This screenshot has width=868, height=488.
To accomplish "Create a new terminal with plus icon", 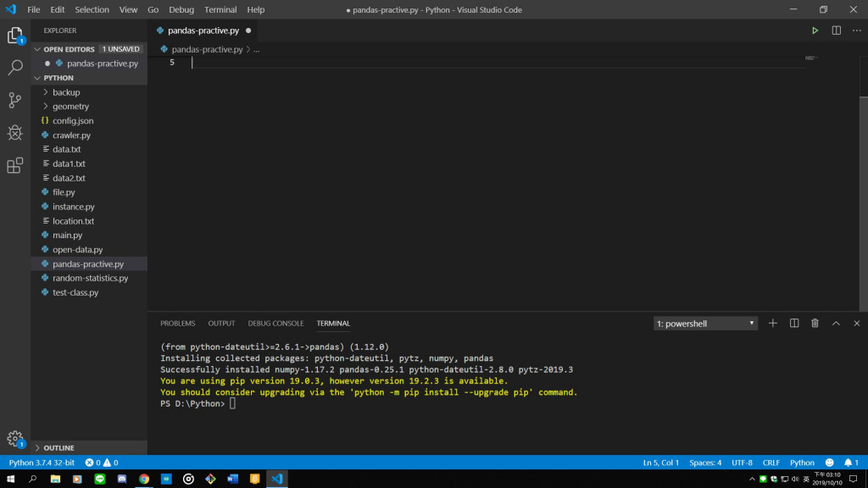I will click(x=773, y=323).
